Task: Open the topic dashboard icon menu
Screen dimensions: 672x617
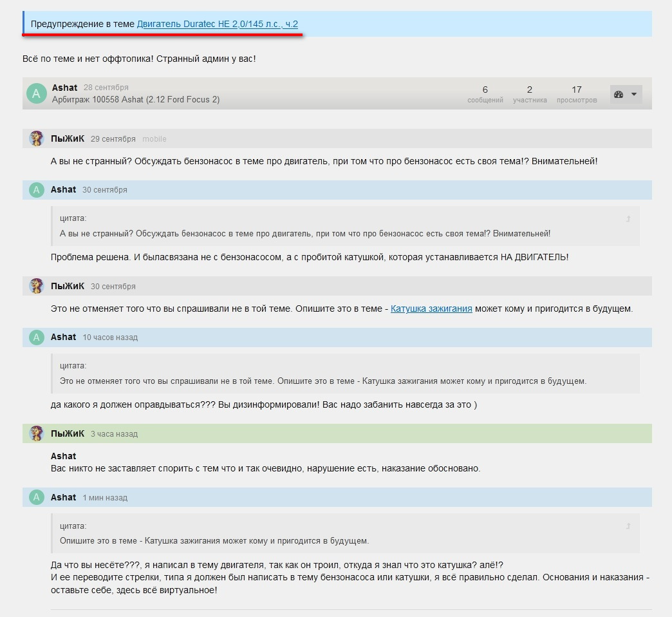Action: point(619,94)
